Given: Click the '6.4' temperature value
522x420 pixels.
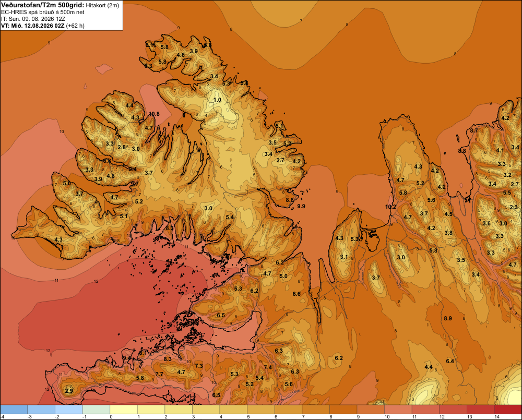Looking at the screenshot, I should tap(450, 361).
